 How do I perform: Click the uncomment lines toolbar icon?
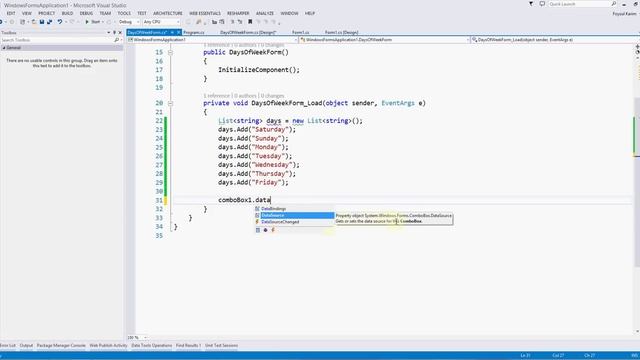tap(240, 22)
